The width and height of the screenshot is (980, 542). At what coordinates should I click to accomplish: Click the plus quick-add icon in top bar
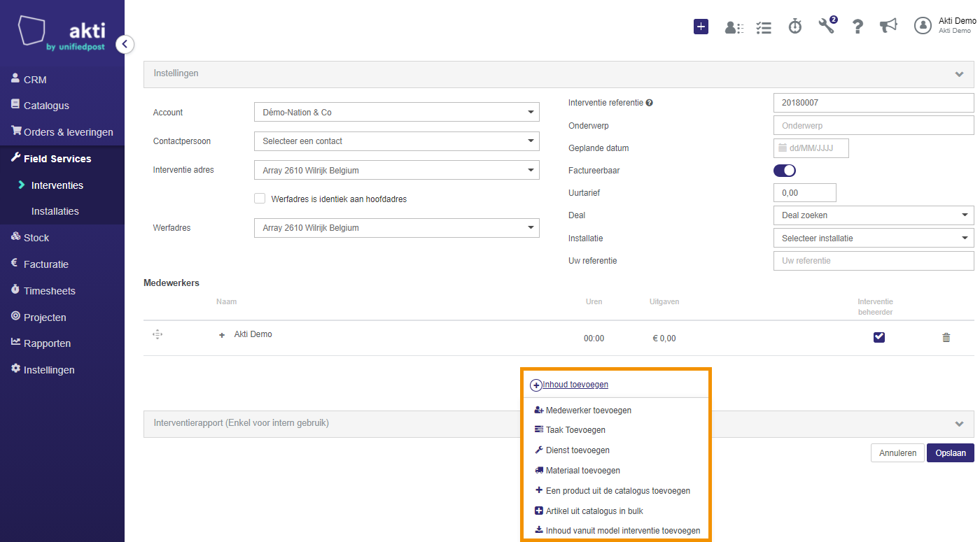pyautogui.click(x=701, y=27)
